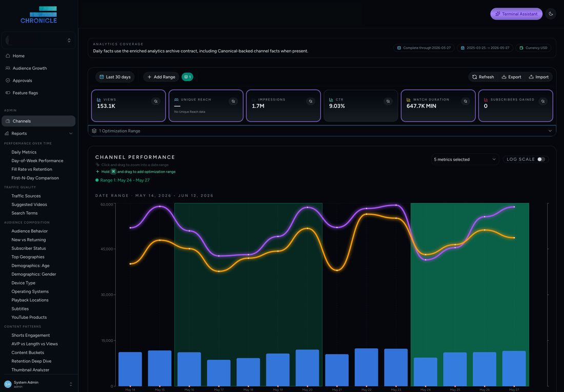Open Audience Growth page
The width and height of the screenshot is (564, 392).
[x=30, y=68]
